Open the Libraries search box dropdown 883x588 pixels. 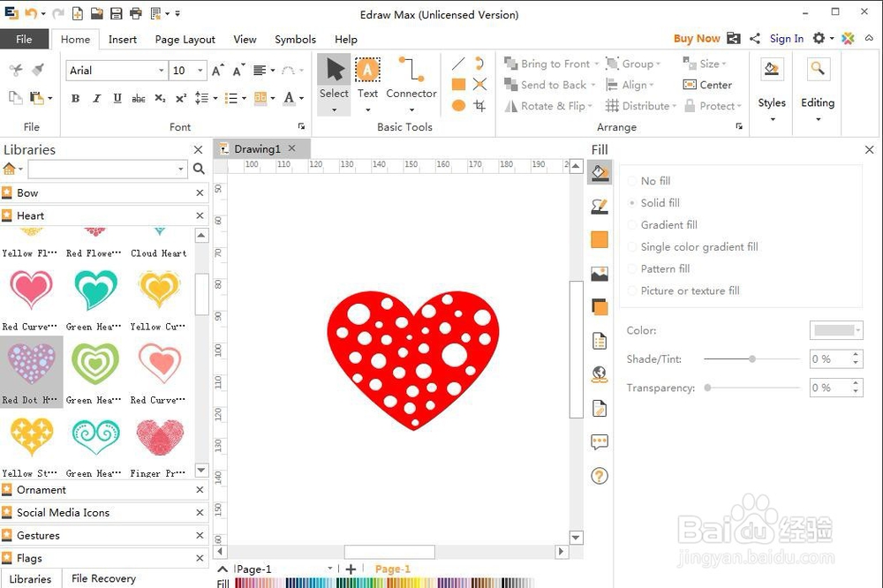[180, 169]
